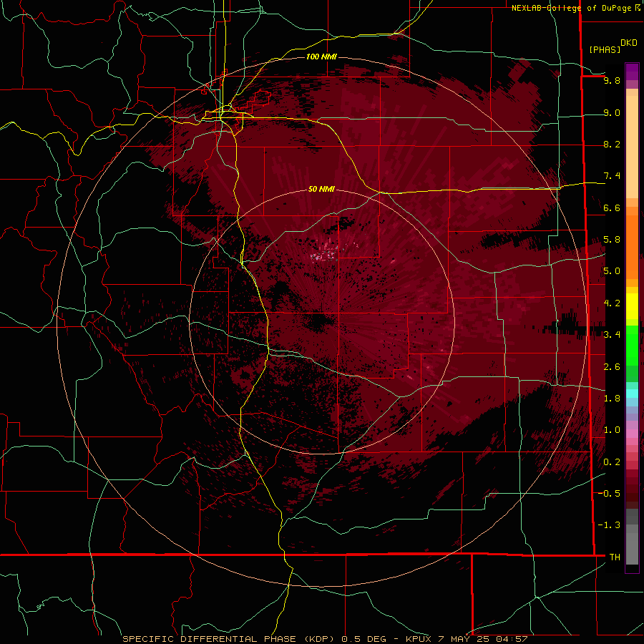
Task: Click the TH threshold label
Action: pos(615,557)
